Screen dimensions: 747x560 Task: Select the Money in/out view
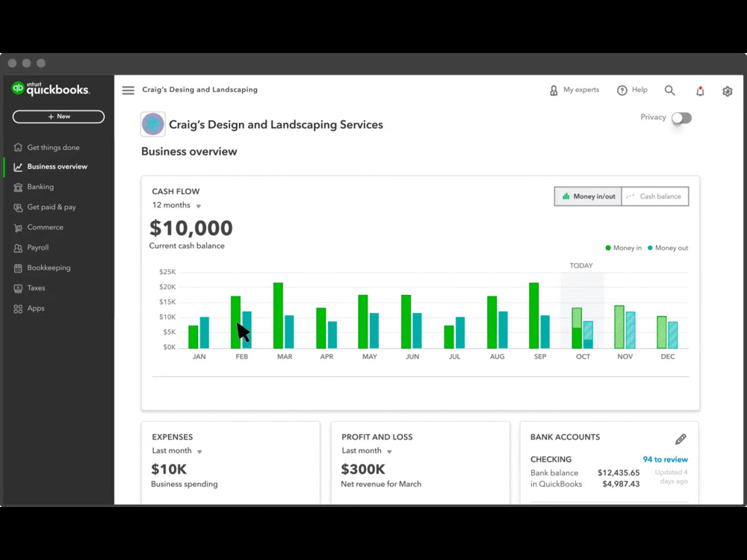[x=588, y=196]
